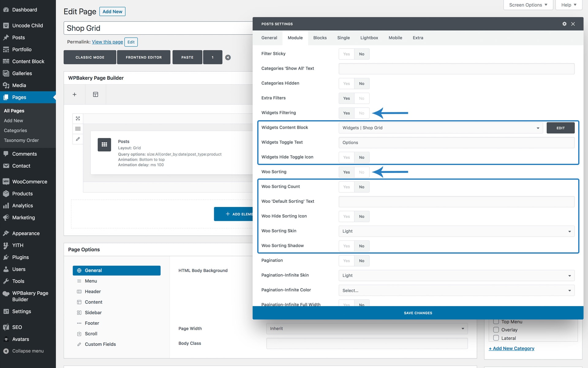
Task: Open WooCommerce from the sidebar menu
Action: (29, 182)
